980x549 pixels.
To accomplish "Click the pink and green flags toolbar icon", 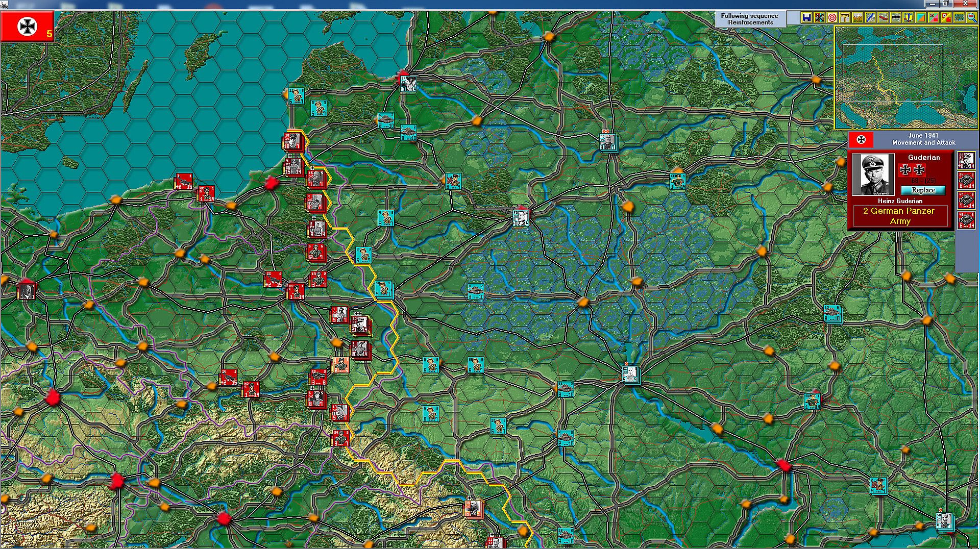I will pos(934,18).
